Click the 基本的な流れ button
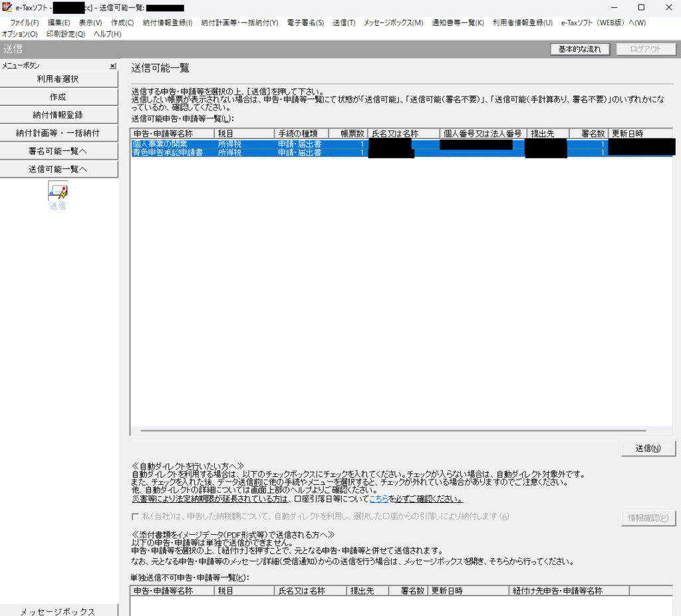Screen dimensions: 681x616 coord(580,49)
